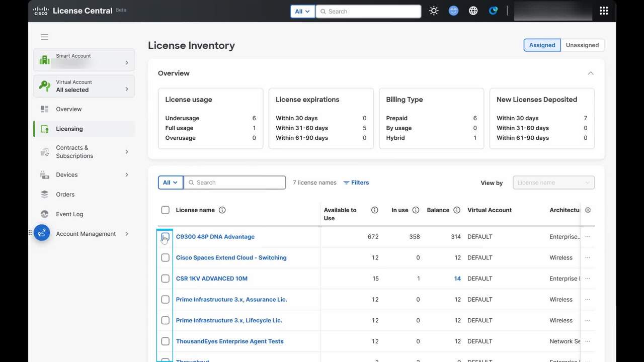
Task: Expand Contracts & Subscriptions submenu
Action: [x=127, y=152]
